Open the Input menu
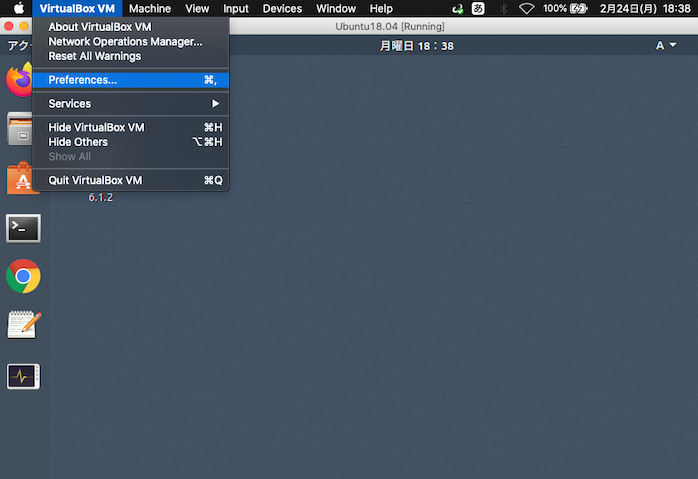698x479 pixels. 236,8
